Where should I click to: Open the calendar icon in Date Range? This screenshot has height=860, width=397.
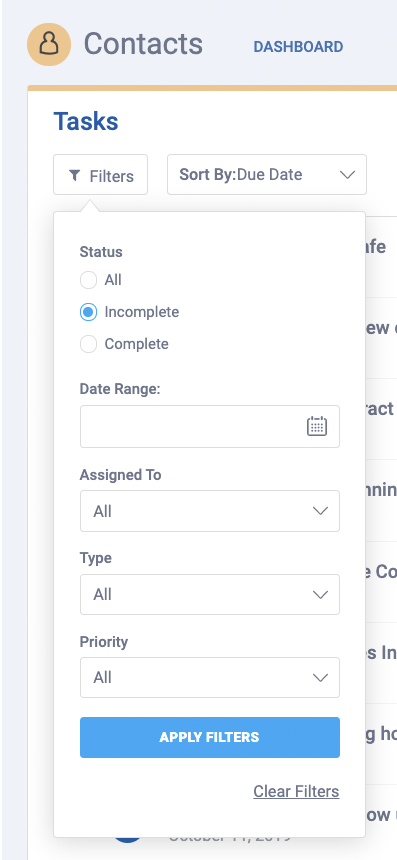tap(316, 426)
